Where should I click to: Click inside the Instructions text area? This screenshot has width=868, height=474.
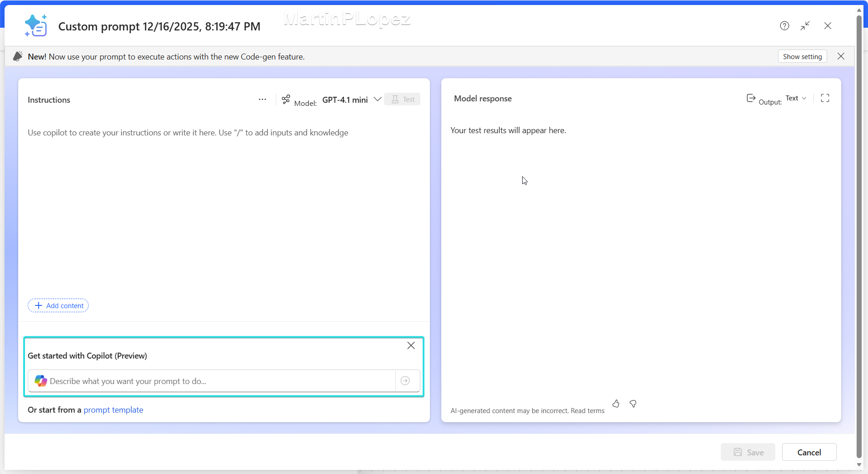click(x=223, y=205)
